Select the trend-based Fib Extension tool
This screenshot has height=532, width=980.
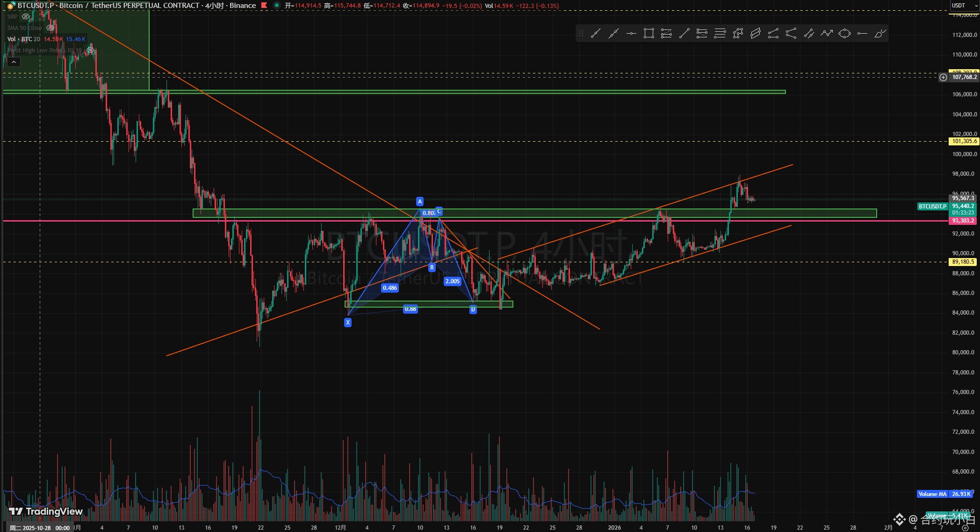point(702,33)
